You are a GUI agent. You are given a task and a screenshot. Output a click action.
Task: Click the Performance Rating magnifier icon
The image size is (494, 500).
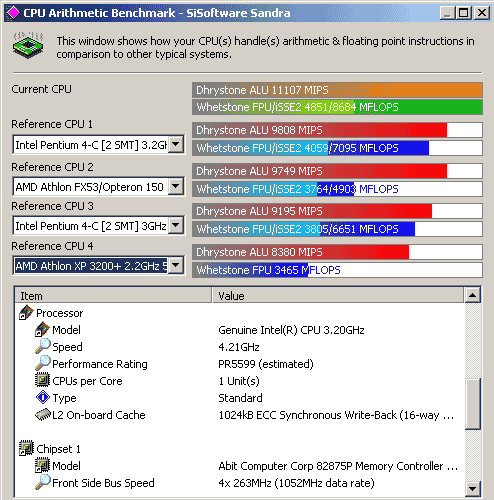point(43,363)
